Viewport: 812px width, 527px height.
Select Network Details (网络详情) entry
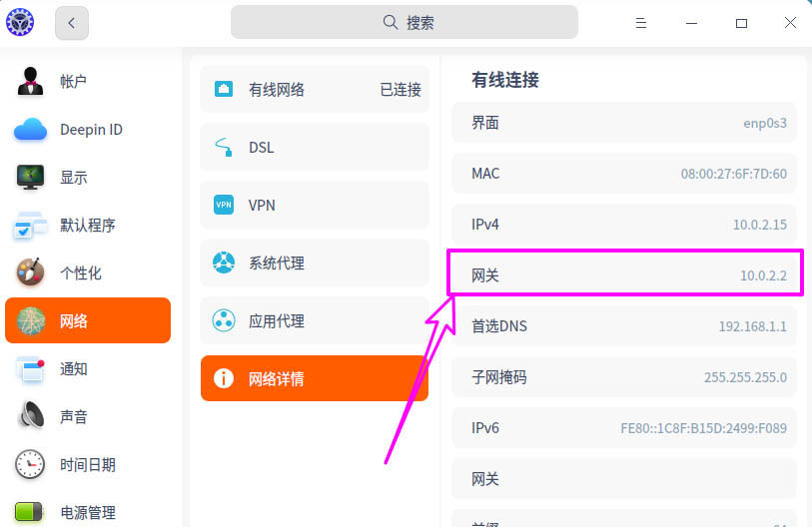click(315, 379)
